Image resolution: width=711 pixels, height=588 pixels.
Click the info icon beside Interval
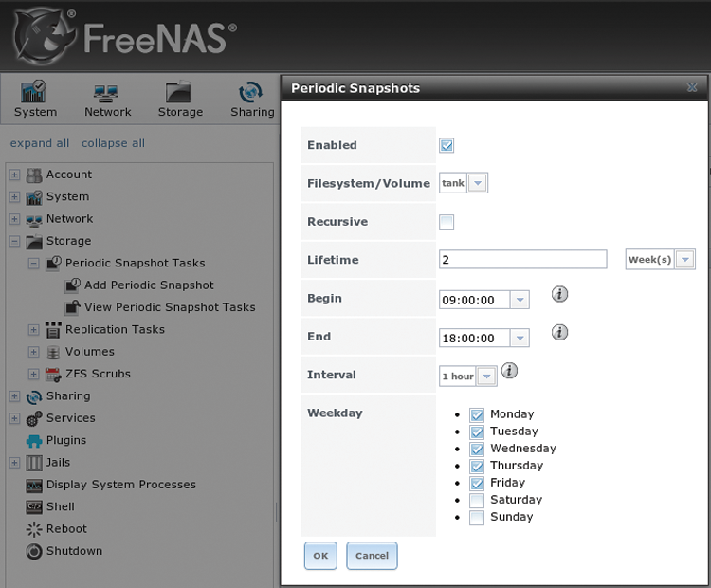point(509,371)
